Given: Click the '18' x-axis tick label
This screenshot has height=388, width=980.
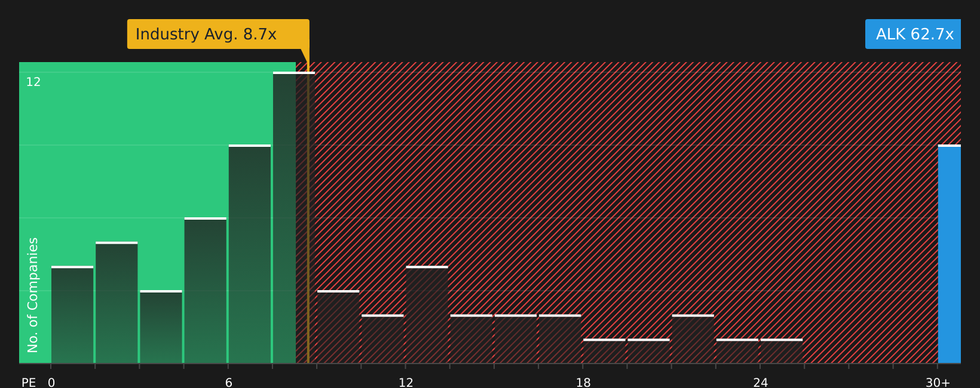Looking at the screenshot, I should coord(583,383).
